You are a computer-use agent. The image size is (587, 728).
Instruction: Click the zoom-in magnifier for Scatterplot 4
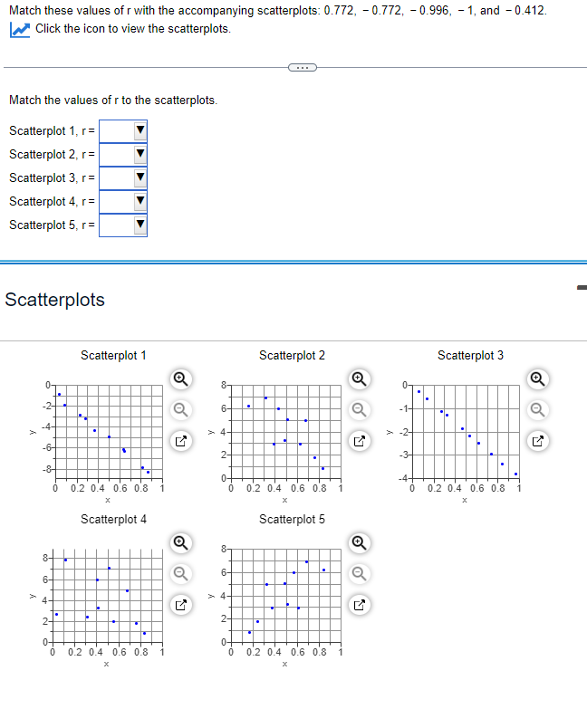coord(180,541)
